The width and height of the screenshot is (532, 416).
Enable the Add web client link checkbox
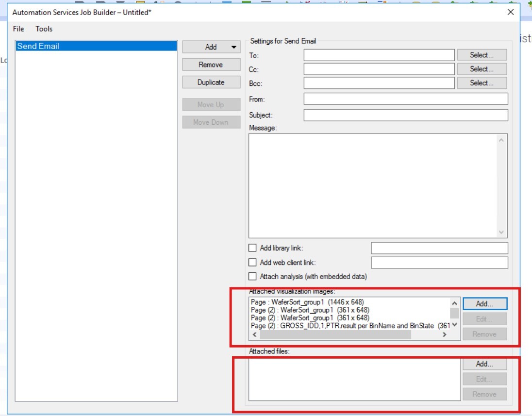pos(252,262)
